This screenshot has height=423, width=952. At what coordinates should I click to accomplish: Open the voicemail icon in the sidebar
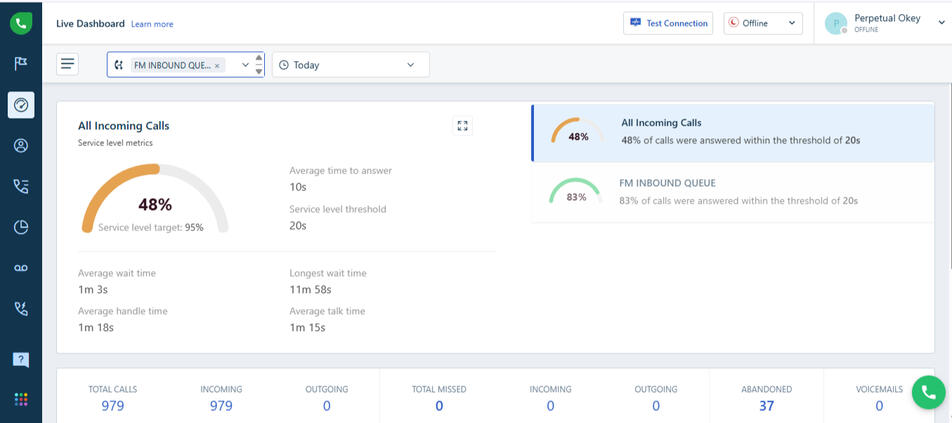[x=21, y=268]
